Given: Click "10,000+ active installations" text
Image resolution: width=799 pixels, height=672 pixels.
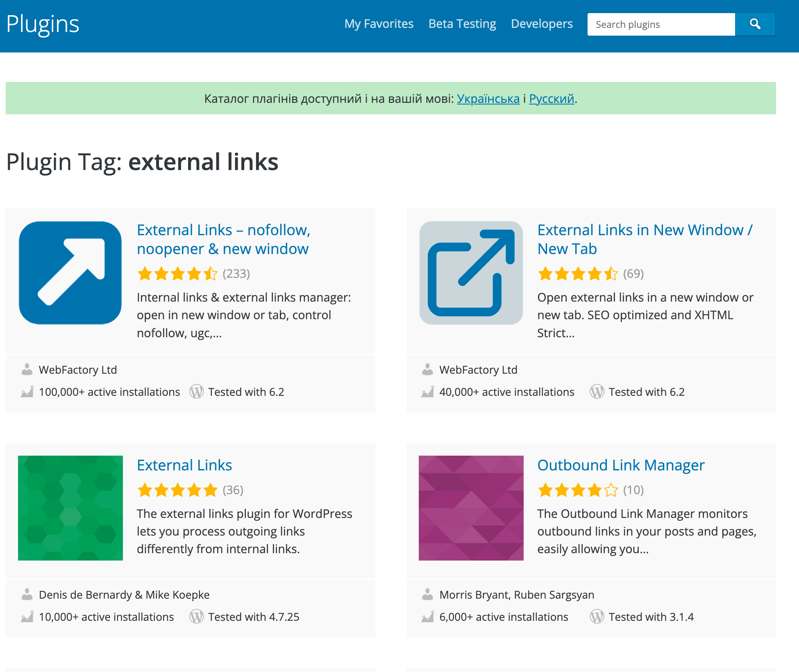Looking at the screenshot, I should (x=107, y=617).
